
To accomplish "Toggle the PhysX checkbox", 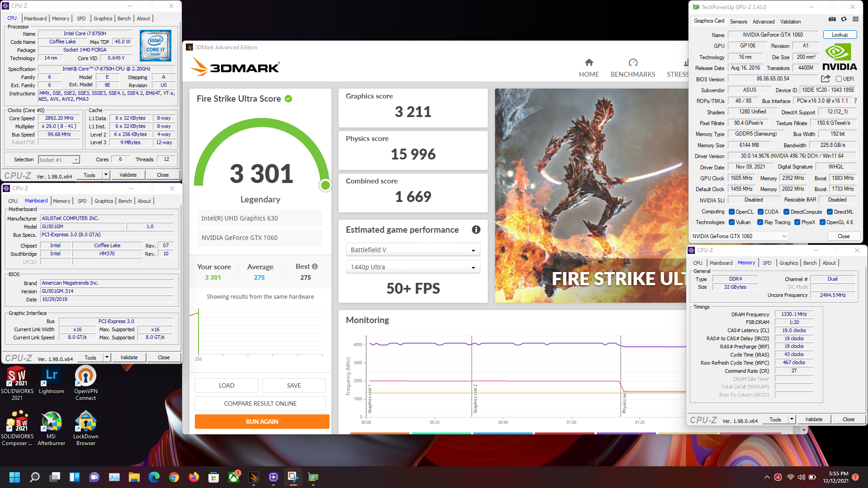I will [797, 222].
